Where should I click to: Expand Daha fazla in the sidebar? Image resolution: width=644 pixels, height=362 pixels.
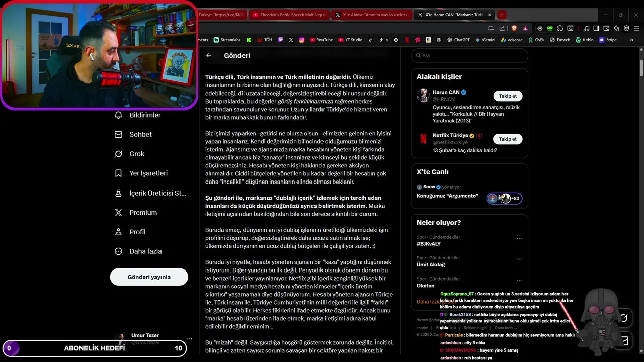click(x=138, y=251)
